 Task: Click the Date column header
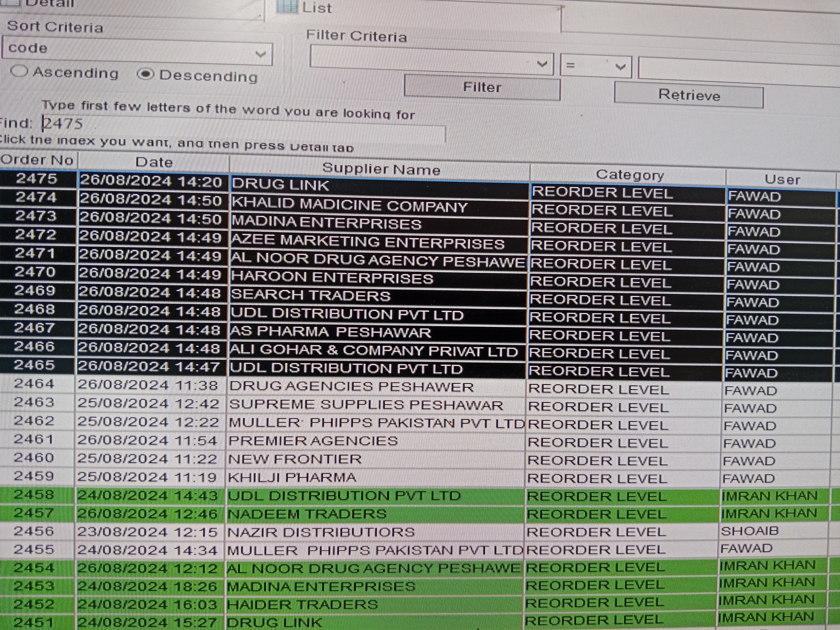click(154, 162)
